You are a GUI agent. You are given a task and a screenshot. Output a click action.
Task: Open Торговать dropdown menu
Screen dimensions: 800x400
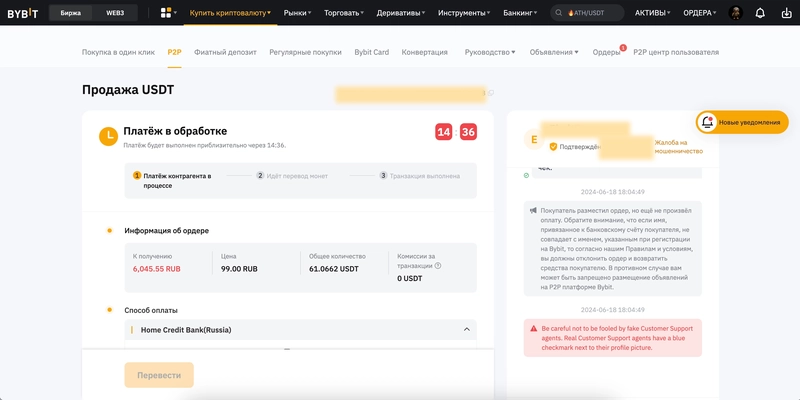click(x=344, y=13)
